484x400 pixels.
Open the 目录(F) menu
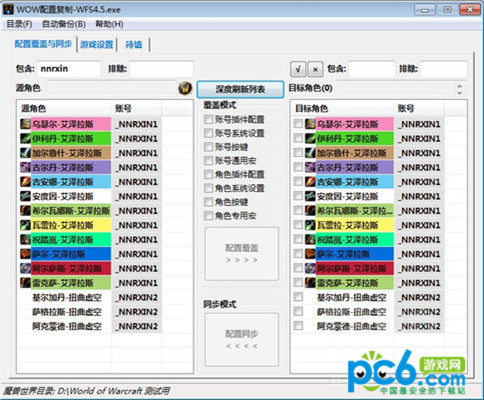point(19,24)
